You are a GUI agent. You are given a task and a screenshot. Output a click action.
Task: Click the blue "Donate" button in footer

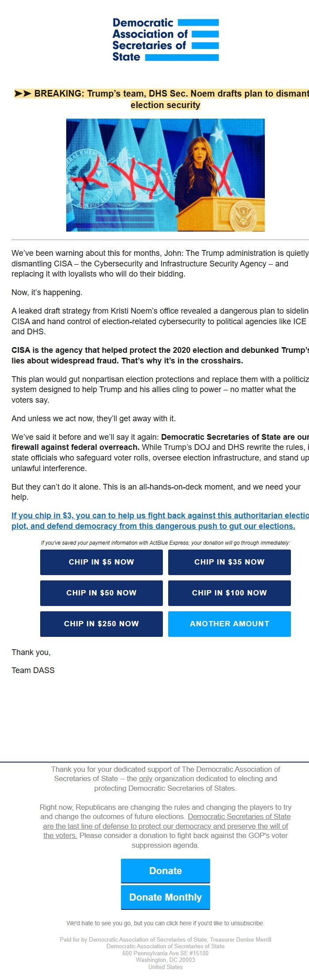tap(165, 871)
